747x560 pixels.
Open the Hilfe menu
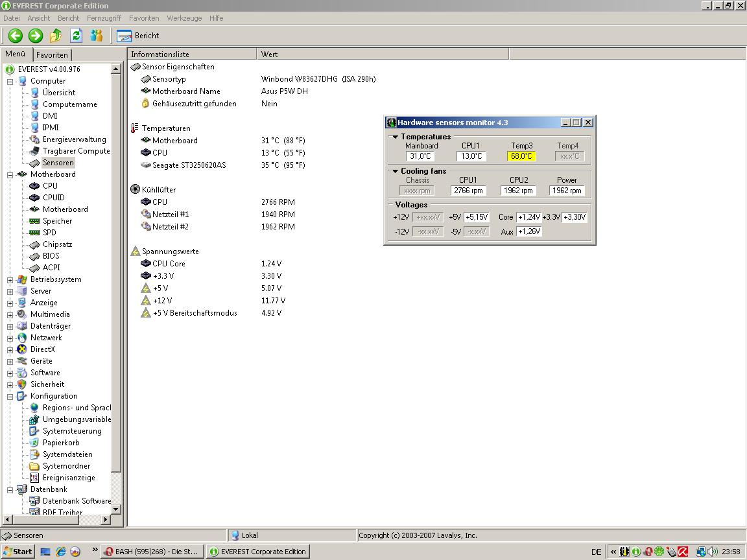tap(217, 18)
